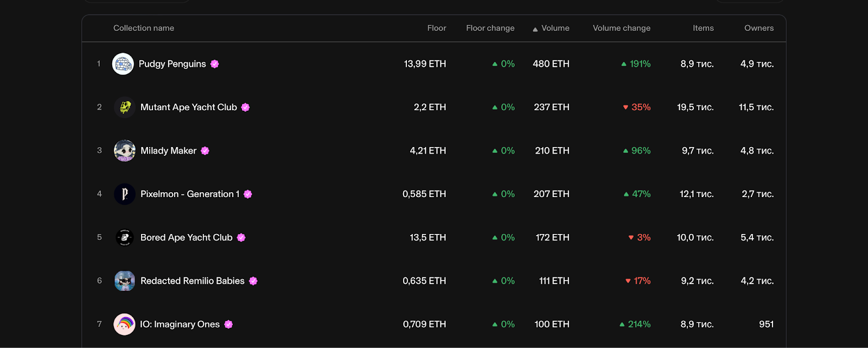Viewport: 868px width, 348px height.
Task: Click the 10,0 тис. items value
Action: (695, 238)
